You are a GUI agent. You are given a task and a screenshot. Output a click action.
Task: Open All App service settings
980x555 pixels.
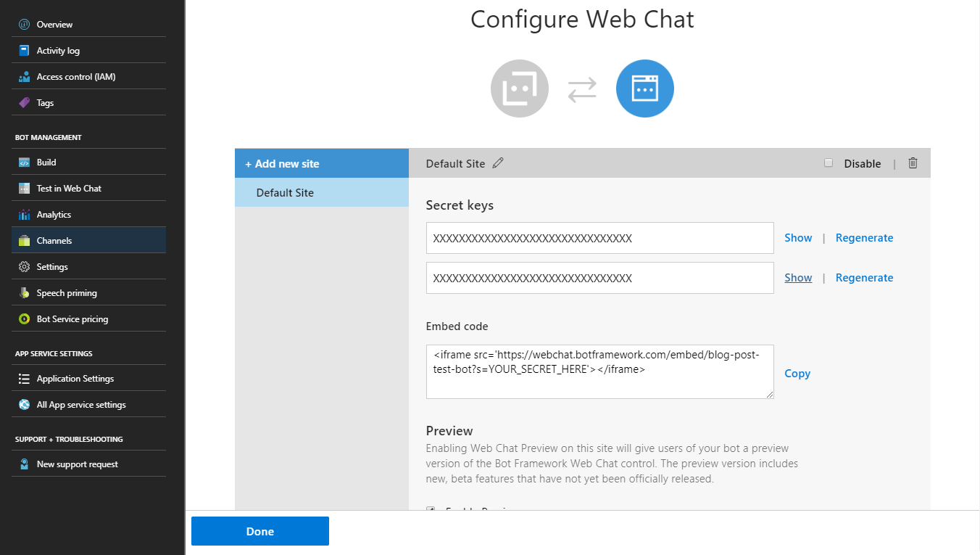(x=88, y=404)
